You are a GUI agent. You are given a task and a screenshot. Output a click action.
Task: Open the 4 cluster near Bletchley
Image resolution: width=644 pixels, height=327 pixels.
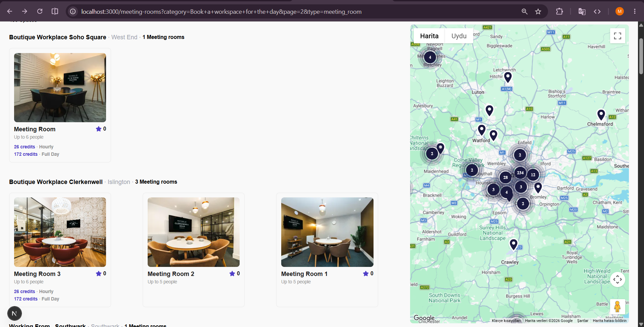[x=430, y=57]
